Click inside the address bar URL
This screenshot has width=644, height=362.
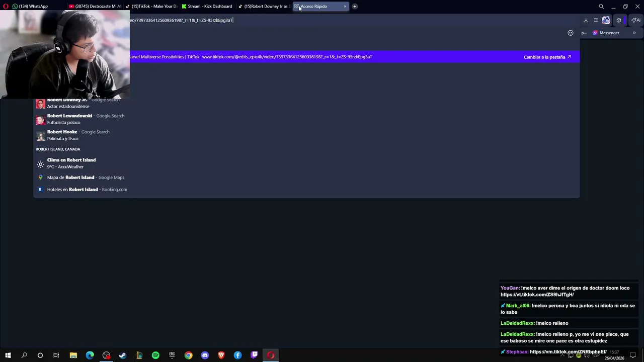(x=181, y=20)
